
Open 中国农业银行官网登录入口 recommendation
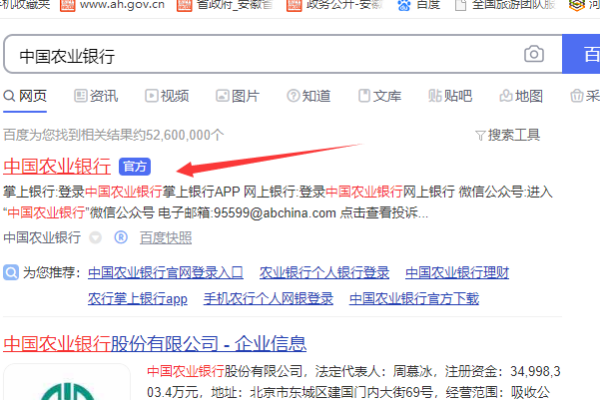point(166,273)
